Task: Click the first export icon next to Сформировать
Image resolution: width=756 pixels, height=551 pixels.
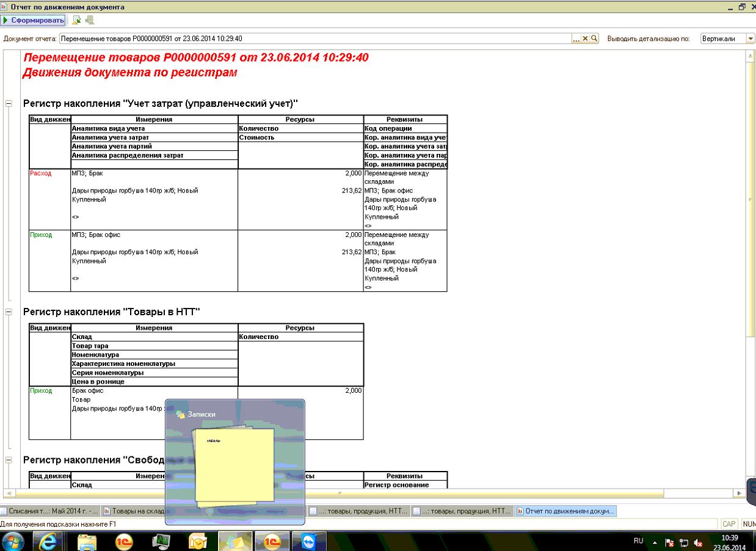Action: [x=77, y=20]
